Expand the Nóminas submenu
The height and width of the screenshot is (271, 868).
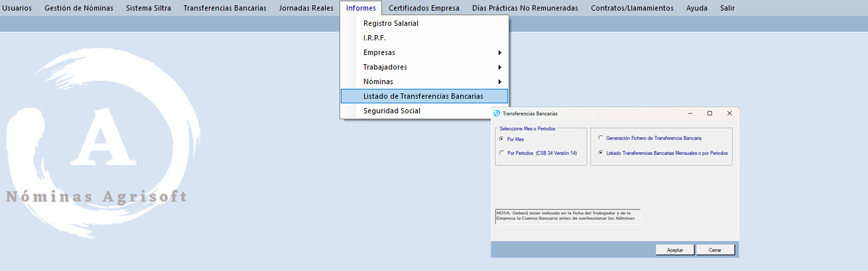[x=424, y=81]
